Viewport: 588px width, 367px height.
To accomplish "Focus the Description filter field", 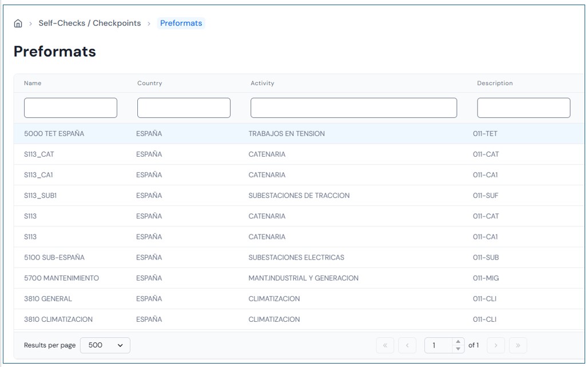I will (523, 108).
